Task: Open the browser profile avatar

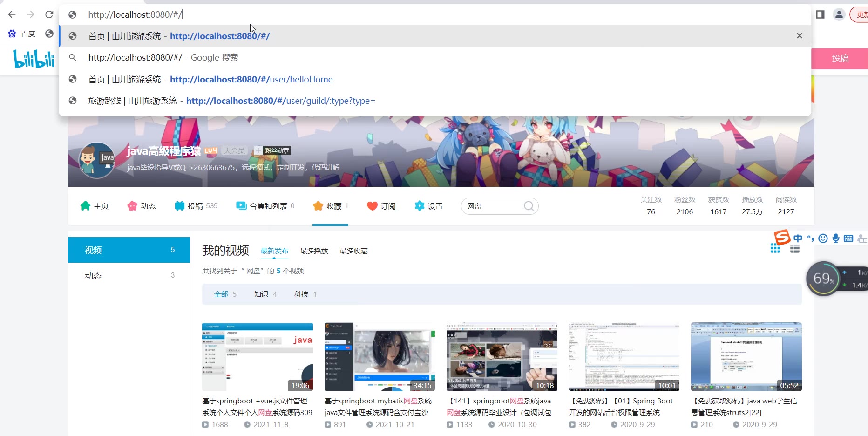Action: 839,14
